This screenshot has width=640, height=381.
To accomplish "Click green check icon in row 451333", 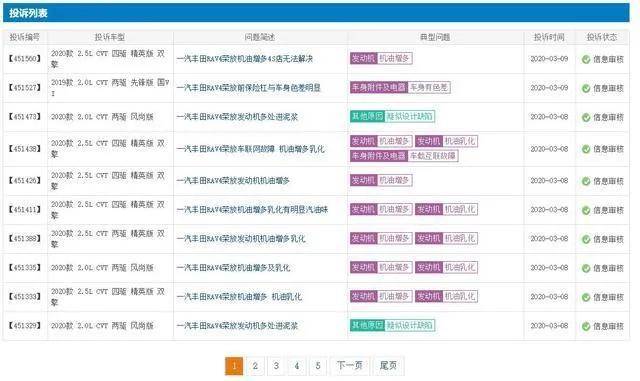I will coord(586,297).
